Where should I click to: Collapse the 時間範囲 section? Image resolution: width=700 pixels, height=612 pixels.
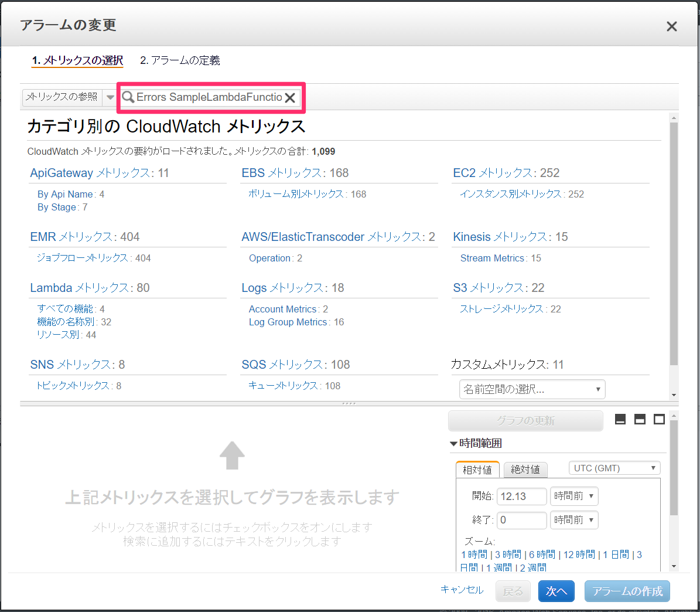[453, 444]
